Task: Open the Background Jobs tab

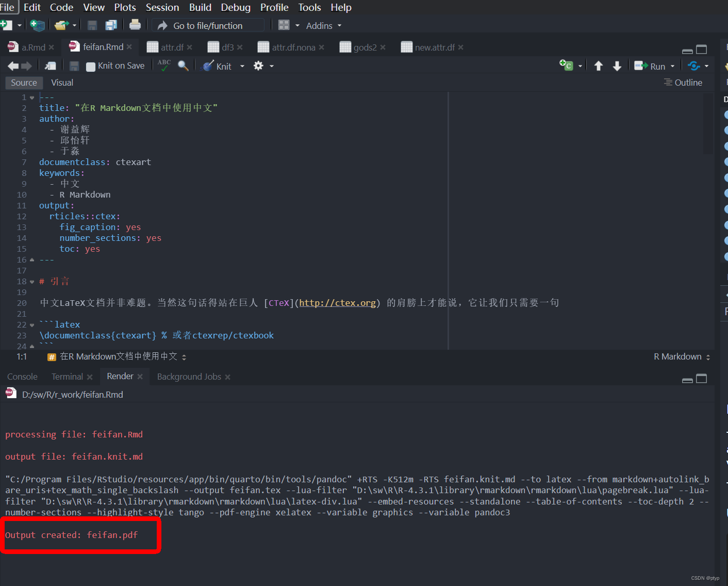Action: 189,377
